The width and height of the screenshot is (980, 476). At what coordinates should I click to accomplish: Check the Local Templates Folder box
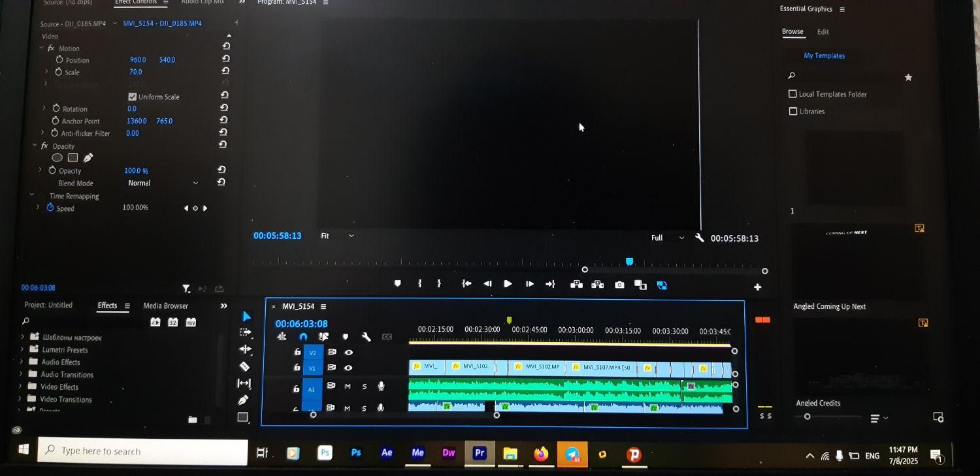(x=792, y=94)
